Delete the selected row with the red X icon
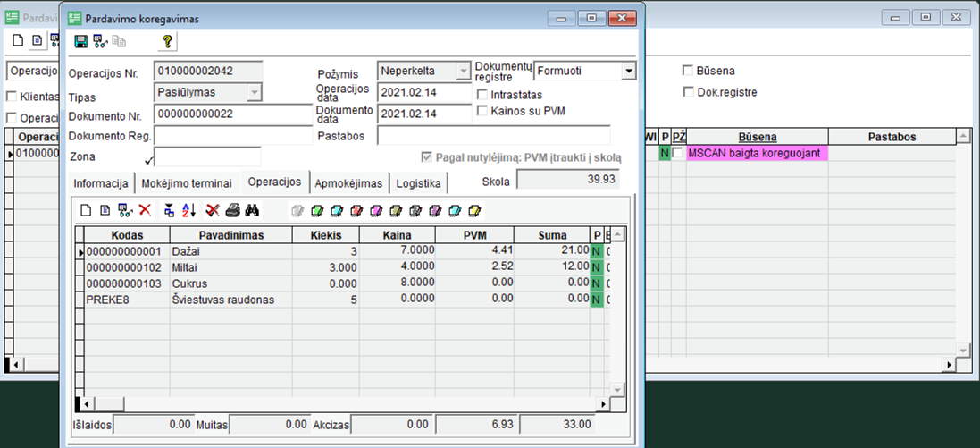This screenshot has height=448, width=980. (x=145, y=210)
